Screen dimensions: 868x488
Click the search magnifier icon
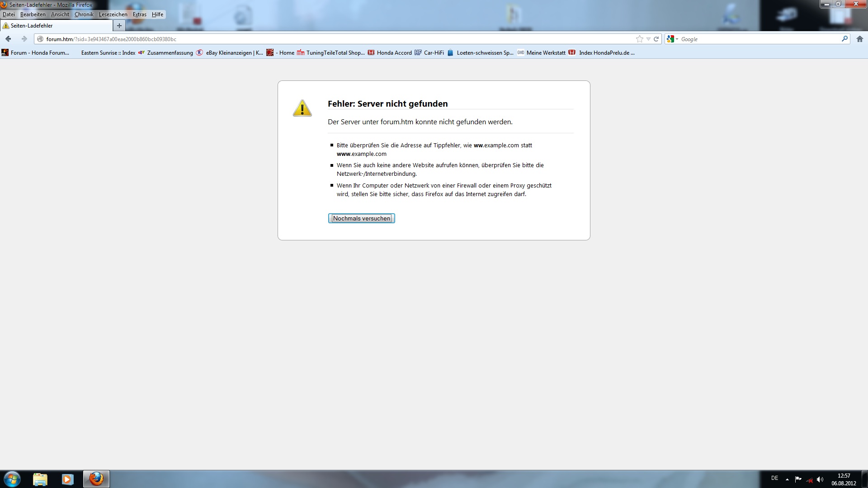coord(844,39)
